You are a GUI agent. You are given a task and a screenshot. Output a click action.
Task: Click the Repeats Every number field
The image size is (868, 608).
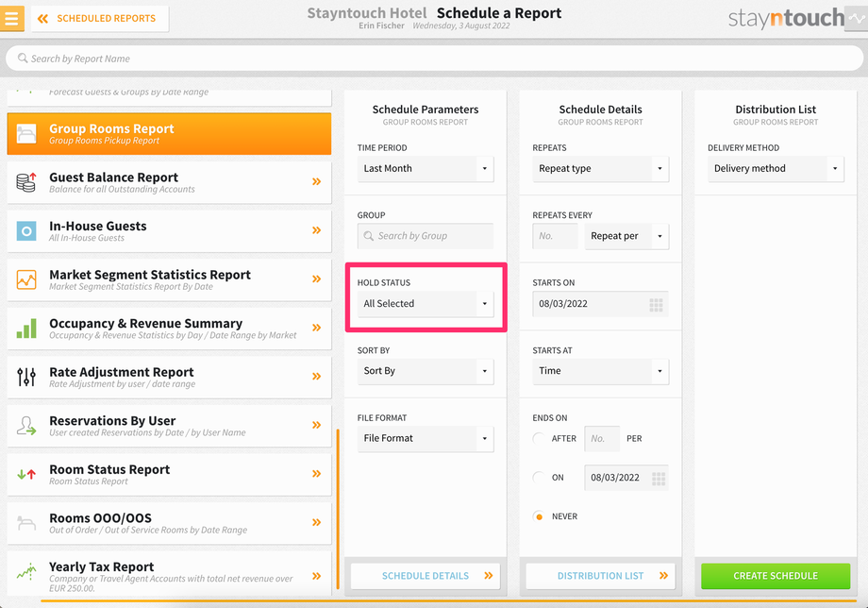pos(555,236)
